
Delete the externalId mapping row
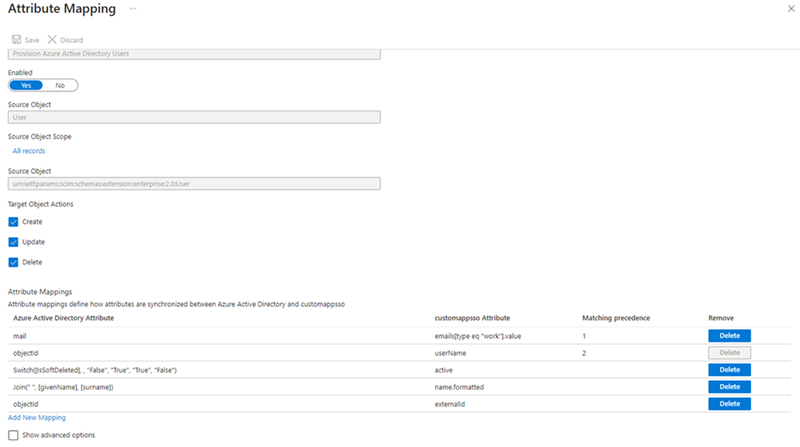pos(729,404)
